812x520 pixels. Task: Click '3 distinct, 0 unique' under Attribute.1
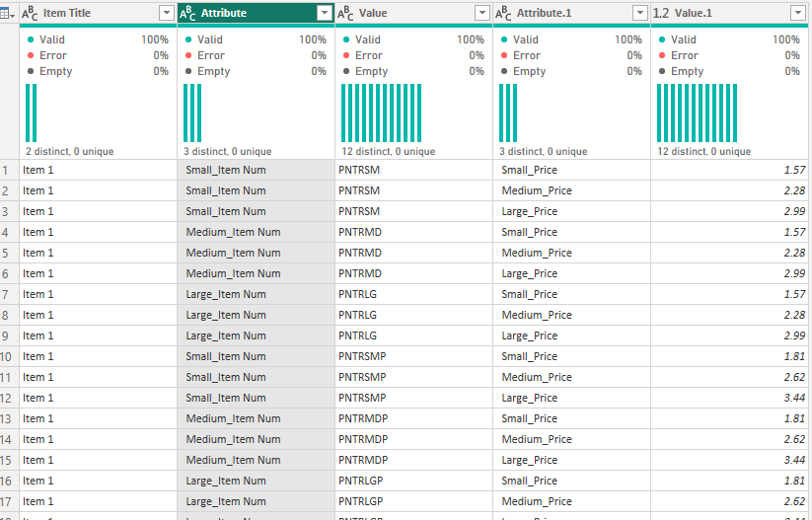[x=544, y=151]
